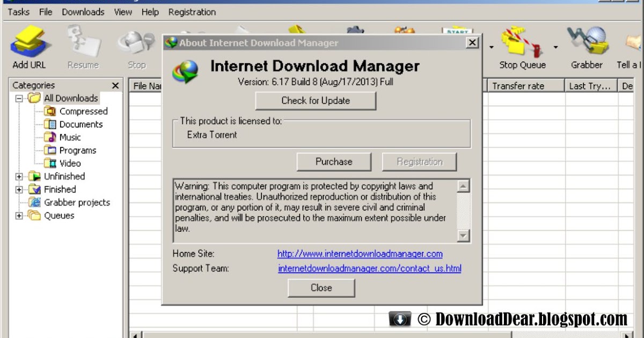Select the Programs category icon
Viewport: 644px width, 338px height.
tap(50, 150)
